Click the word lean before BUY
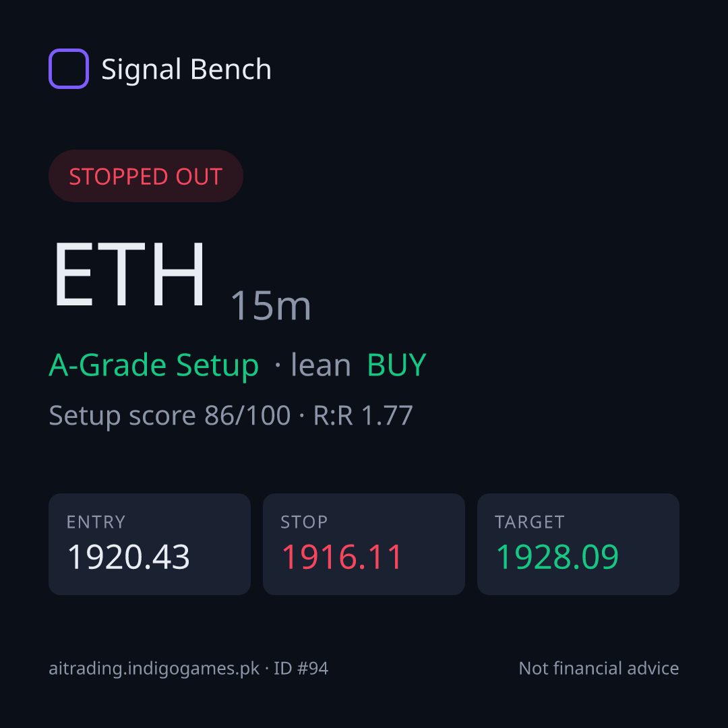 pos(321,365)
